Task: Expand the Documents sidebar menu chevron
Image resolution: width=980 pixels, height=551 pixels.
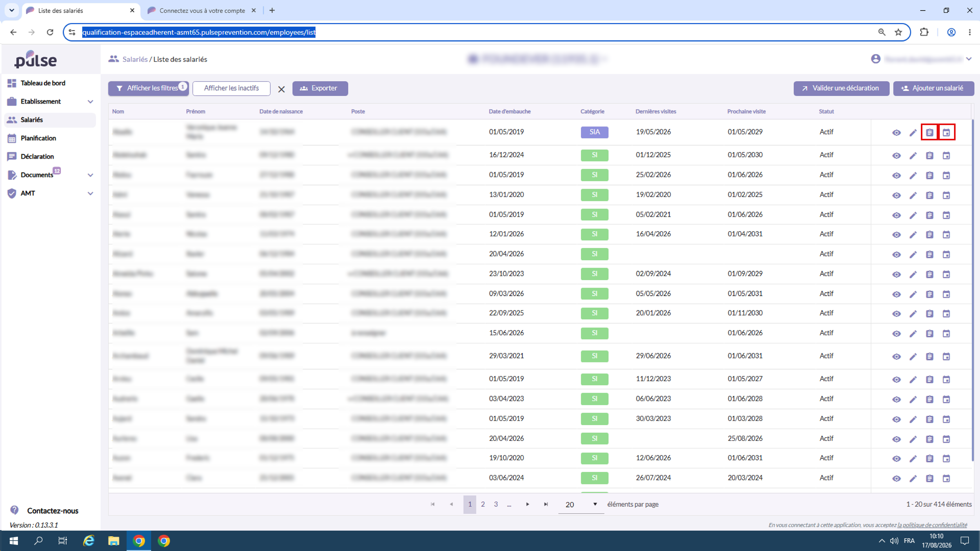Action: pos(90,175)
